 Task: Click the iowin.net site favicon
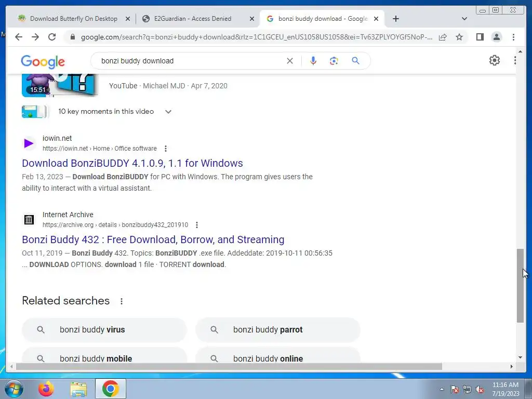pyautogui.click(x=29, y=143)
